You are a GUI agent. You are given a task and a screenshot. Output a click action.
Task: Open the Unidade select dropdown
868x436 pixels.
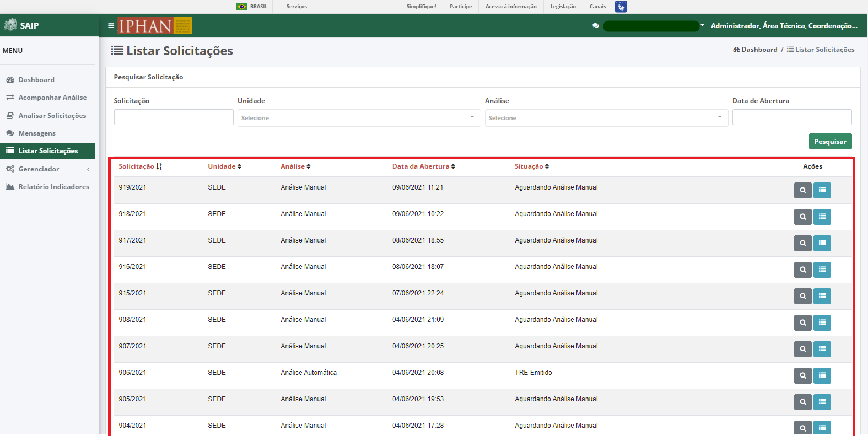pyautogui.click(x=359, y=118)
